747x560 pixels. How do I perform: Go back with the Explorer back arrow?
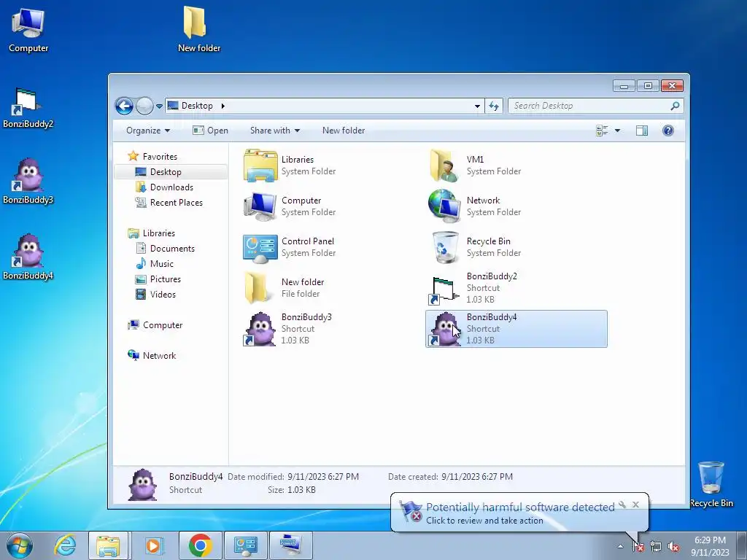click(x=124, y=106)
